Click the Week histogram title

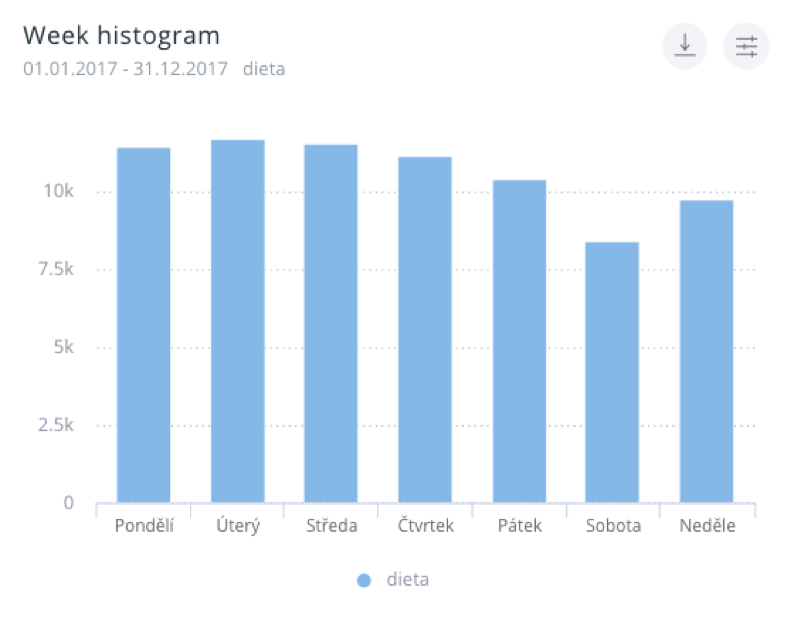121,35
